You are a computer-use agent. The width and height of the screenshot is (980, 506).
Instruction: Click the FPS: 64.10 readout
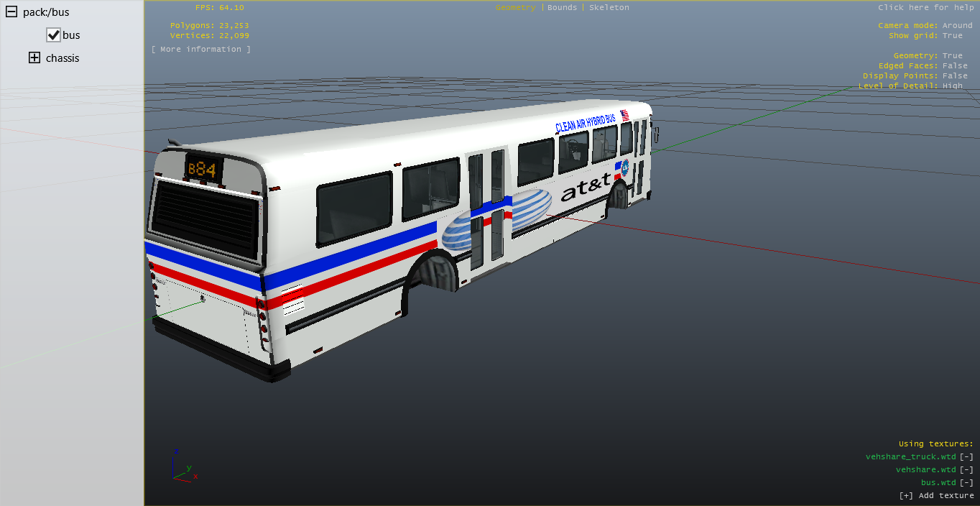coord(220,7)
